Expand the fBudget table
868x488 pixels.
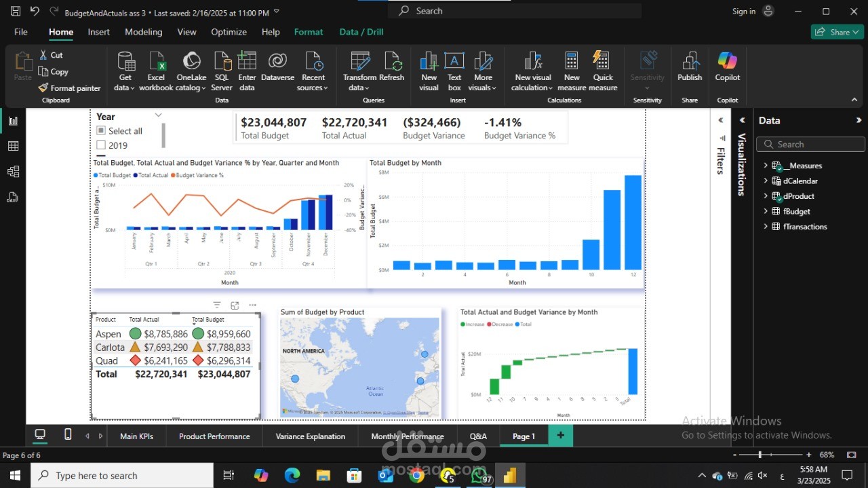[x=766, y=211]
